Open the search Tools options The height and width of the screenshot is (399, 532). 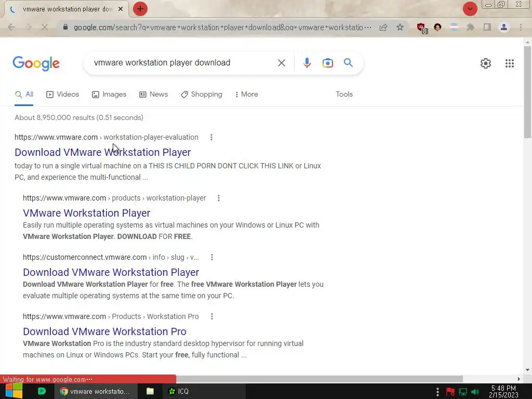[x=344, y=95]
